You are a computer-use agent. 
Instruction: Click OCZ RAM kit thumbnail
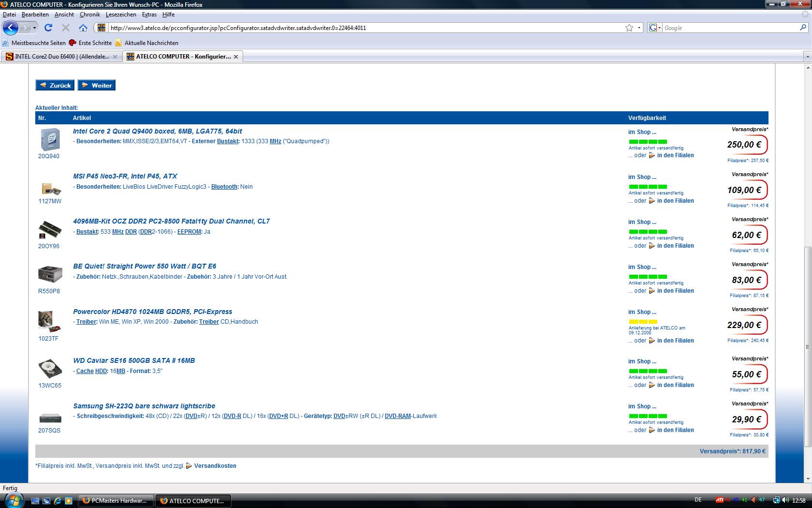click(50, 230)
